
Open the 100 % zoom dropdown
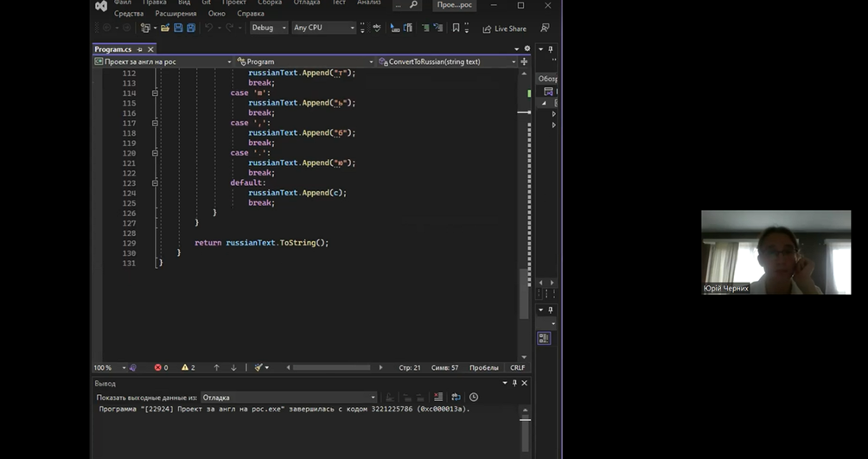coord(110,367)
